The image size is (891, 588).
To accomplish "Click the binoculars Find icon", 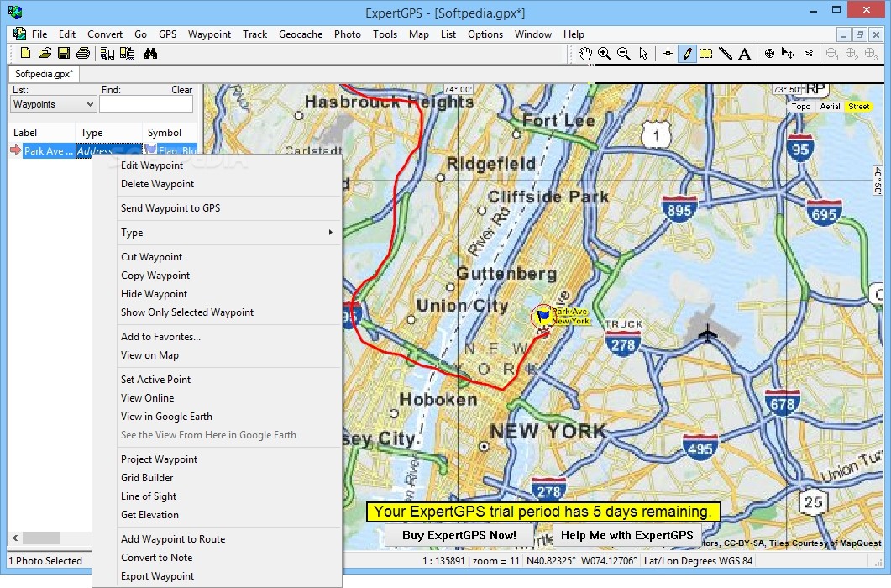I will click(x=150, y=54).
